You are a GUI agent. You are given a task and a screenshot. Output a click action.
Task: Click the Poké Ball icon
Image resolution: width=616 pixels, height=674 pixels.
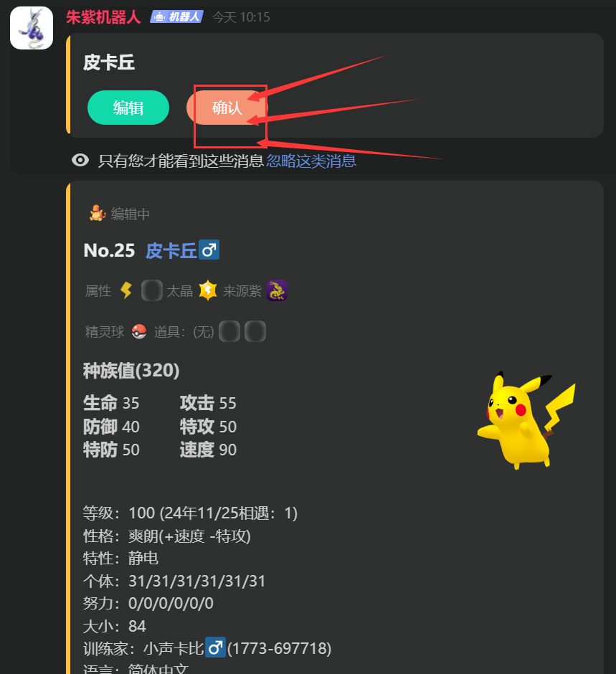pyautogui.click(x=139, y=331)
